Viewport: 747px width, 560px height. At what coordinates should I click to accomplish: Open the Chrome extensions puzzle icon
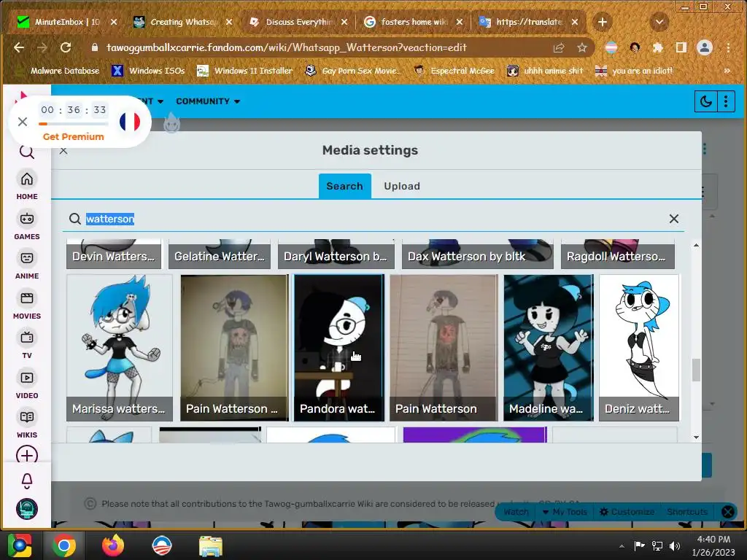pos(658,47)
